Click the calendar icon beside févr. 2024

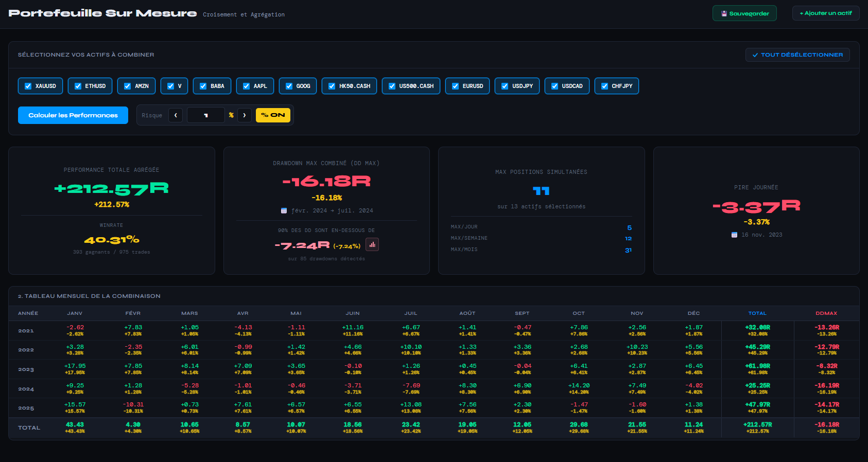[x=284, y=210]
